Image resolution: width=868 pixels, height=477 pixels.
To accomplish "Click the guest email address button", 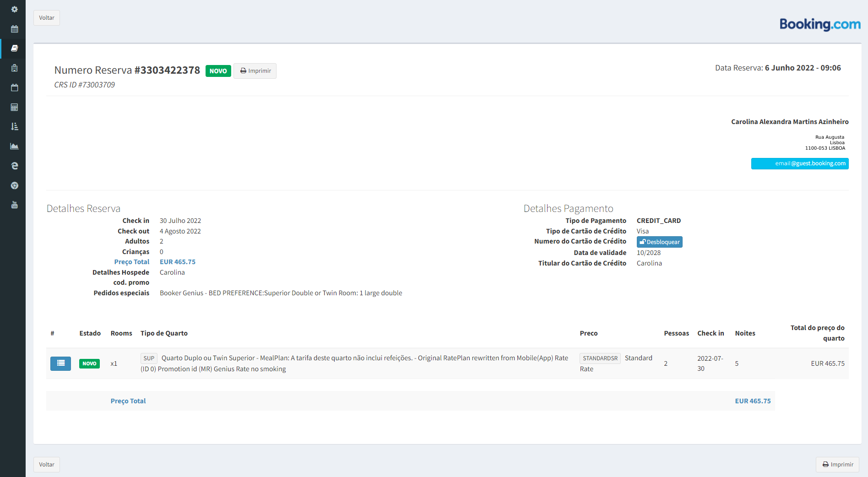I will pos(799,163).
